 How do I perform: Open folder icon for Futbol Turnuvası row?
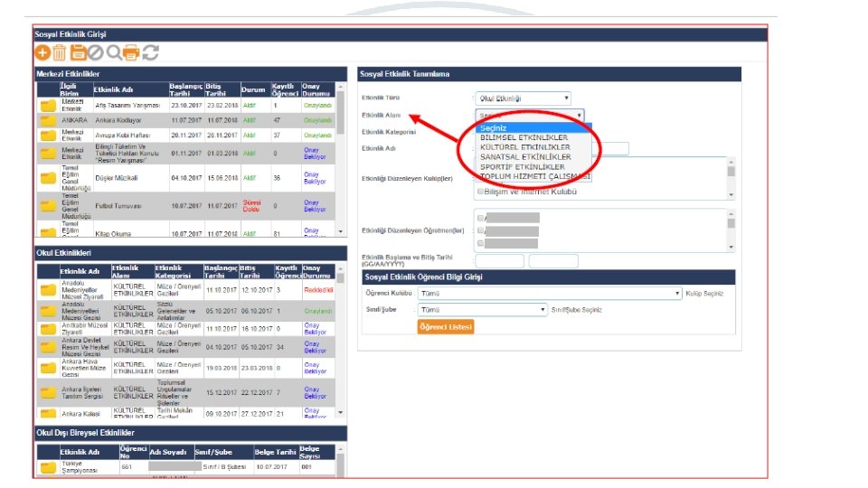(x=48, y=206)
